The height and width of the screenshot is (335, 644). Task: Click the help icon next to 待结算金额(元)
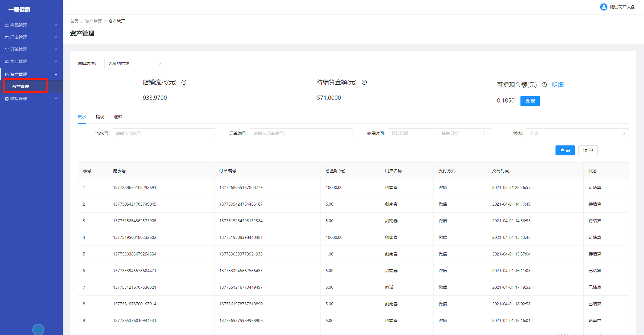364,82
